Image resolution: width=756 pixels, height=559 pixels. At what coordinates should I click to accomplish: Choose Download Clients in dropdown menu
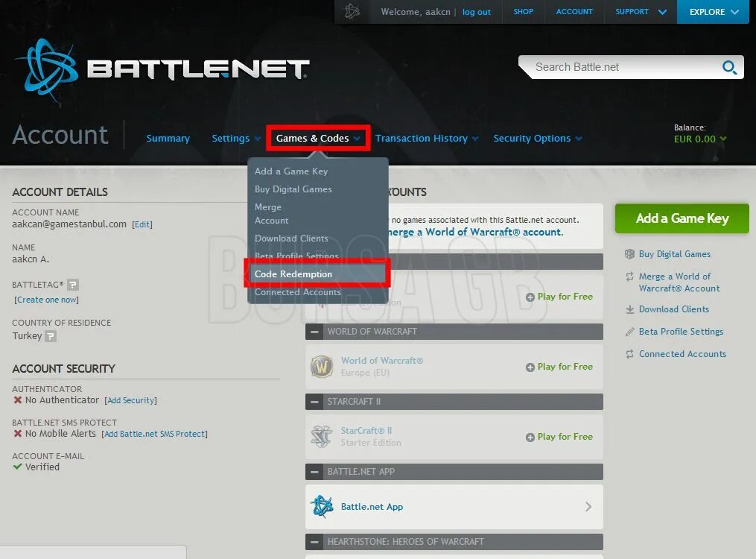click(x=291, y=239)
